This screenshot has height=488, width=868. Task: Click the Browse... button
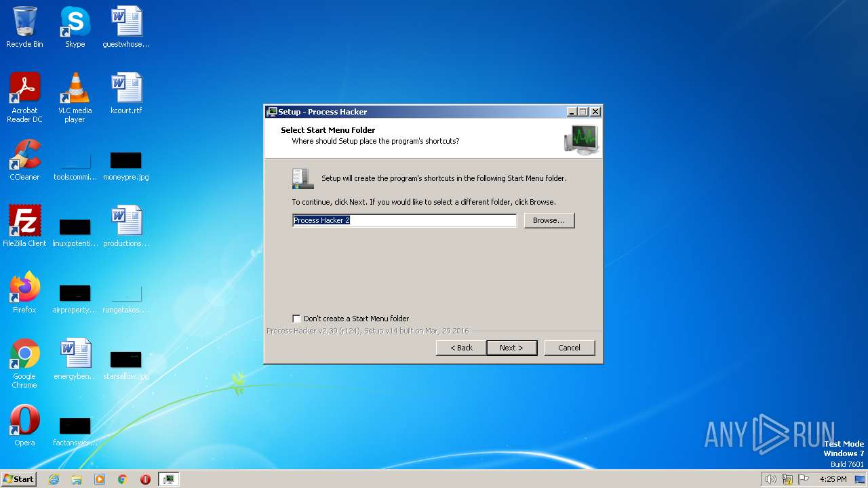[549, 220]
